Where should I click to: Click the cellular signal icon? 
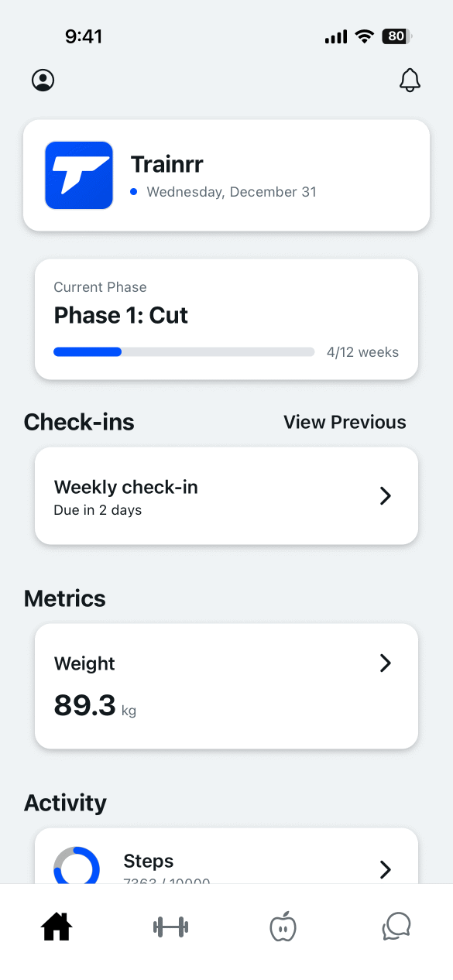tap(335, 36)
